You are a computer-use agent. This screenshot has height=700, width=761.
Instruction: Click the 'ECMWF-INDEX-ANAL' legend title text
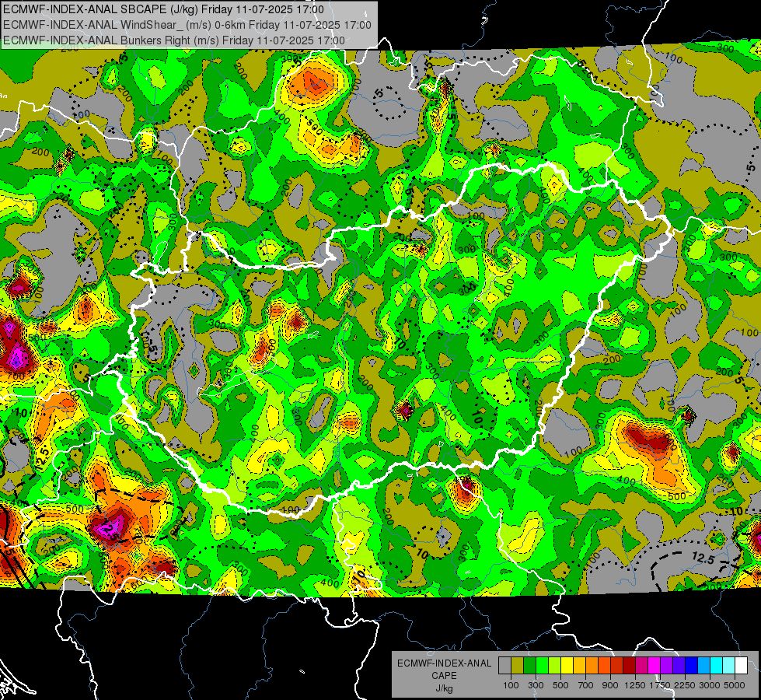[444, 663]
